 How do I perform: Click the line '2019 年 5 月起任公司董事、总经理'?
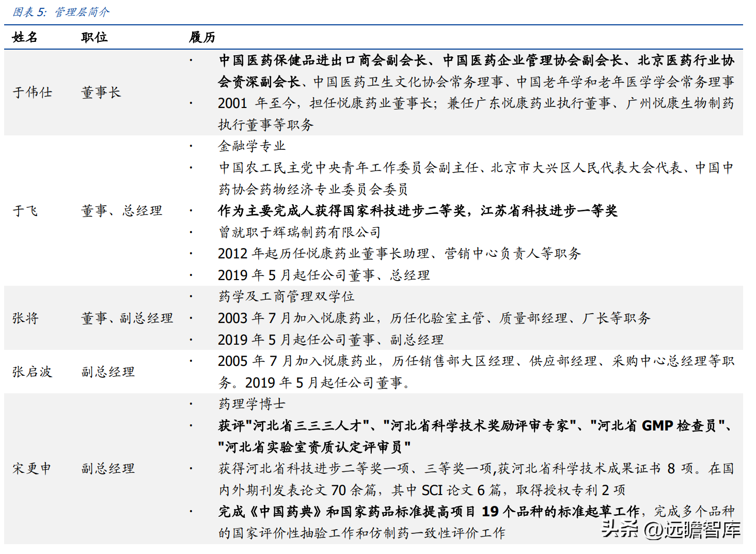[x=324, y=275]
